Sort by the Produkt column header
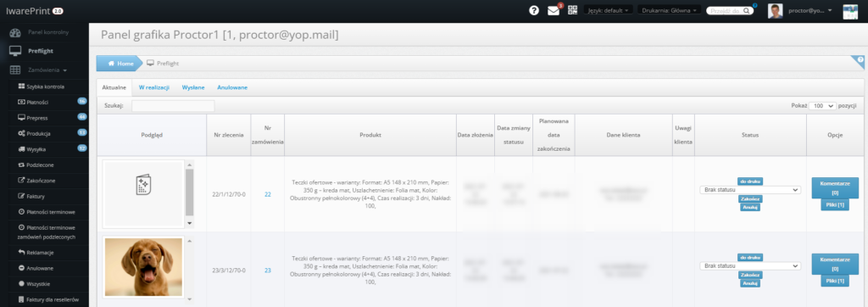Viewport: 868px width, 307px height. pyautogui.click(x=370, y=135)
